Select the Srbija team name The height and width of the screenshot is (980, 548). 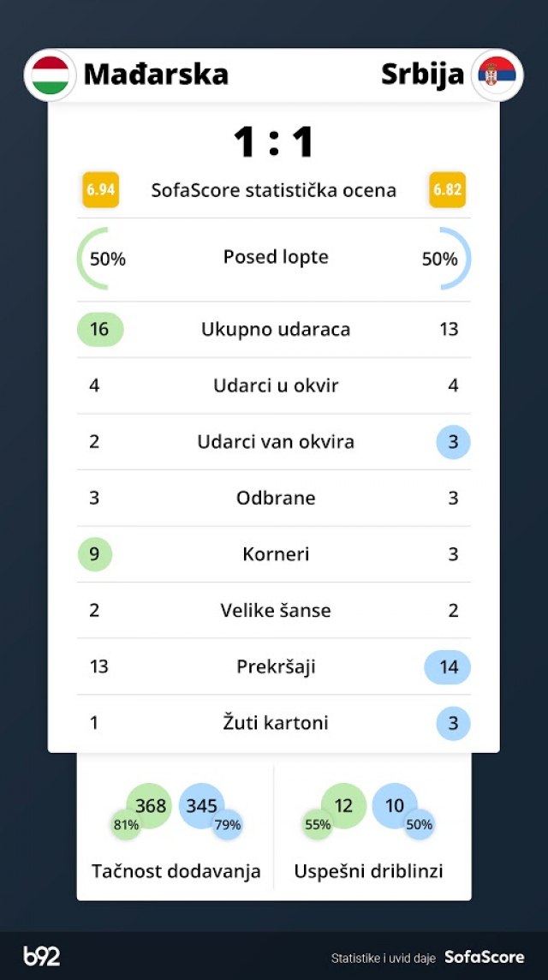point(422,75)
